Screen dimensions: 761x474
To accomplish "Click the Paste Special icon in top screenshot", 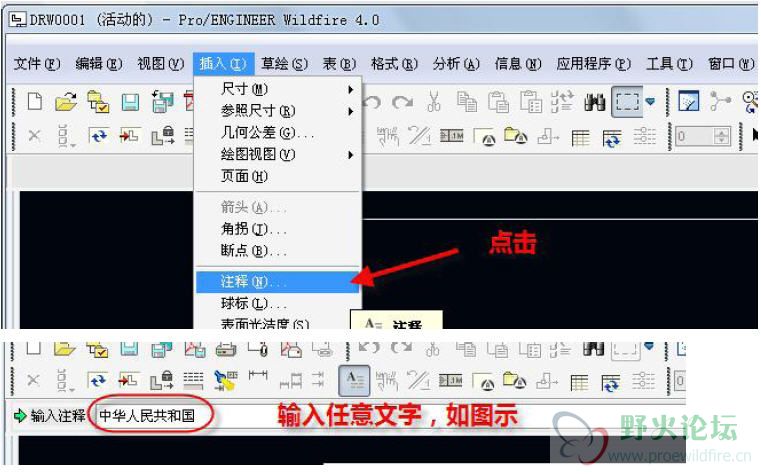I will pyautogui.click(x=530, y=102).
